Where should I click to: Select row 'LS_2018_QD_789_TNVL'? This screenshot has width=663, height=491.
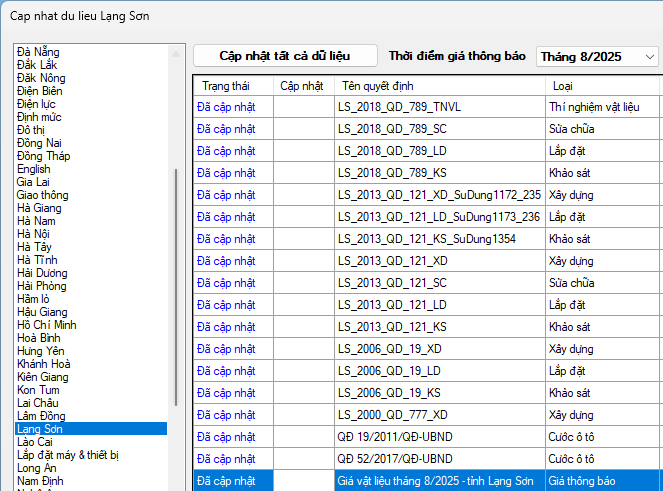pos(440,107)
